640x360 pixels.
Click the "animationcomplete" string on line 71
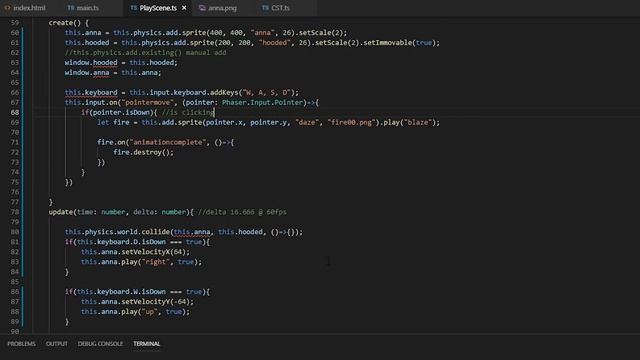167,142
